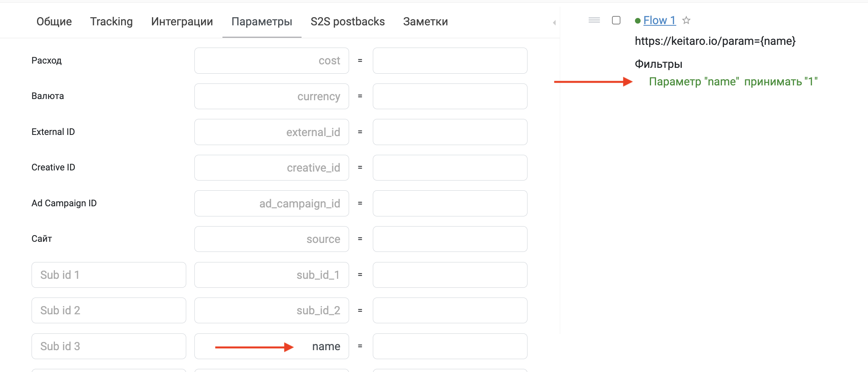Click the name parameter field

click(x=272, y=346)
